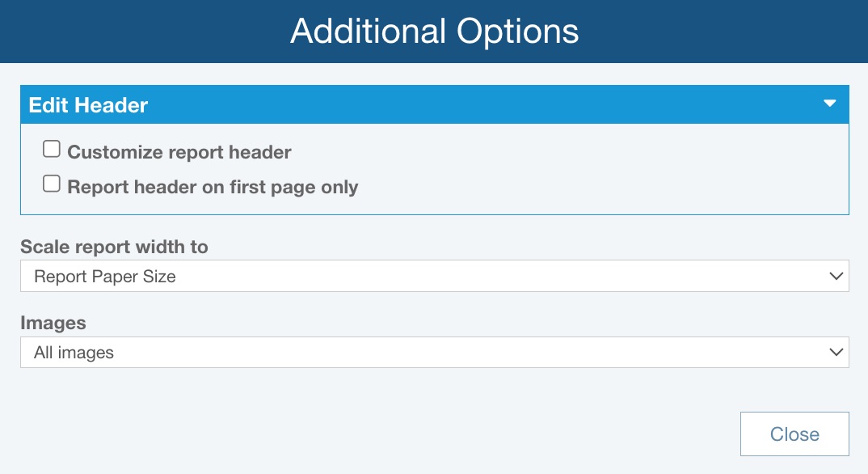Click the 'Images' field label
The image size is (868, 474).
click(x=53, y=323)
